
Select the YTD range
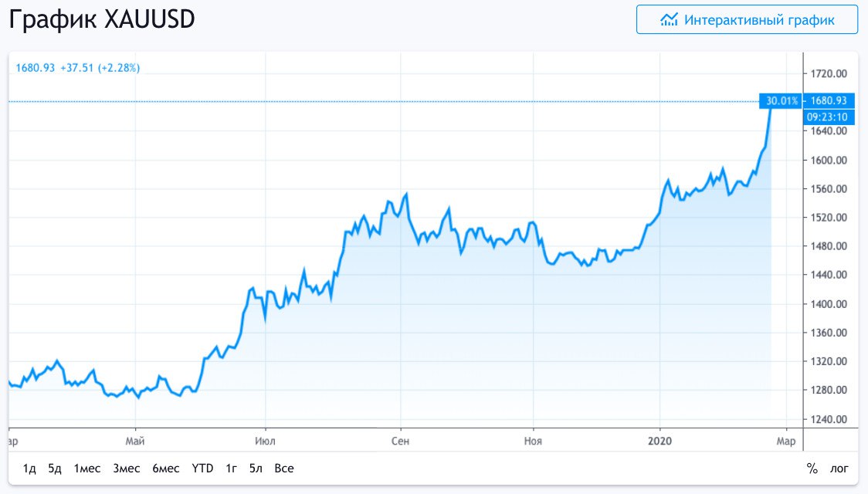202,469
